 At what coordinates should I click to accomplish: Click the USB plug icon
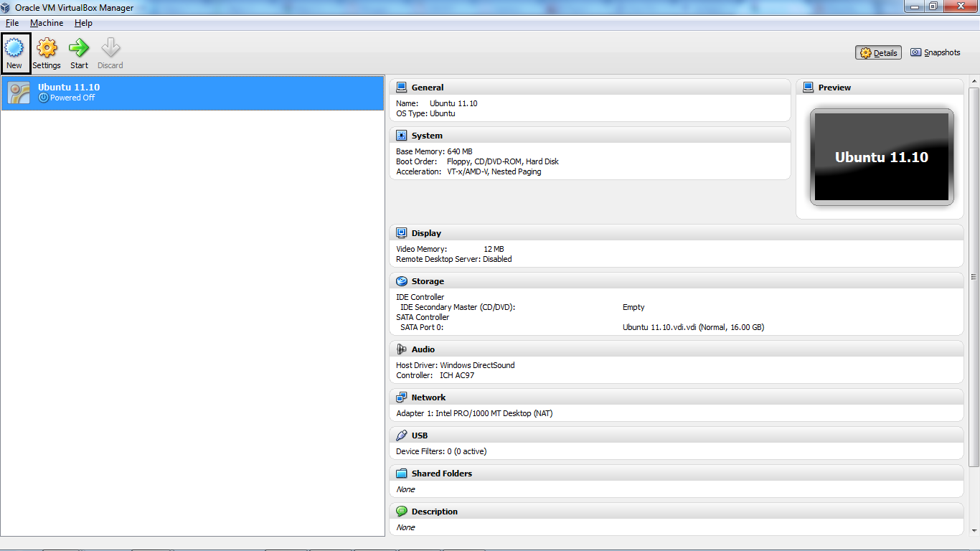401,435
